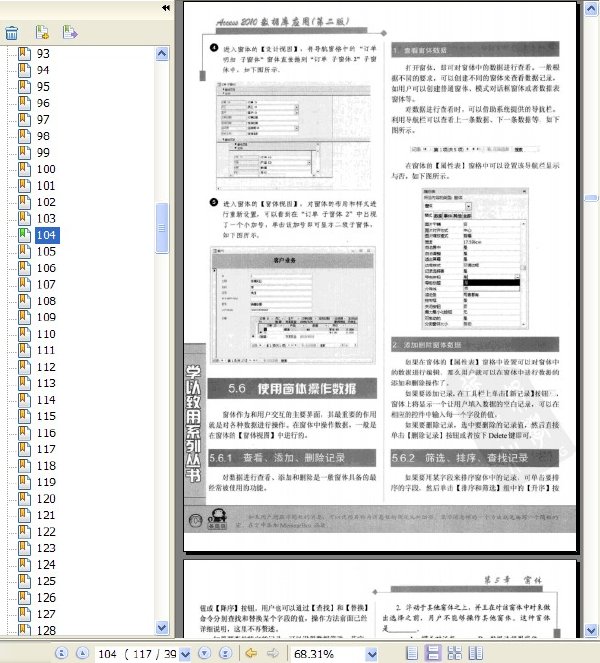Open bookmark 103
Viewport: 600px width, 663px height.
click(46, 219)
